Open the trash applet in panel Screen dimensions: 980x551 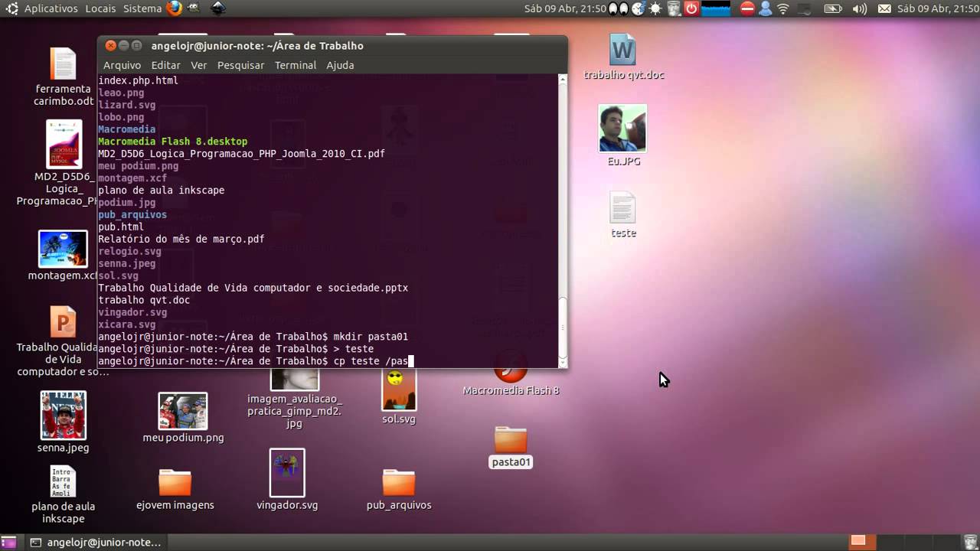click(x=674, y=8)
